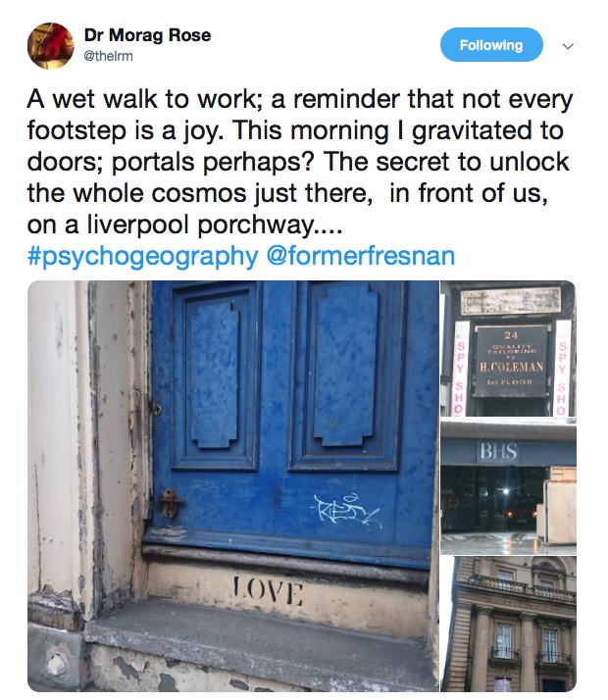
Task: Visit the @formerfresnan mention
Action: pos(361,256)
